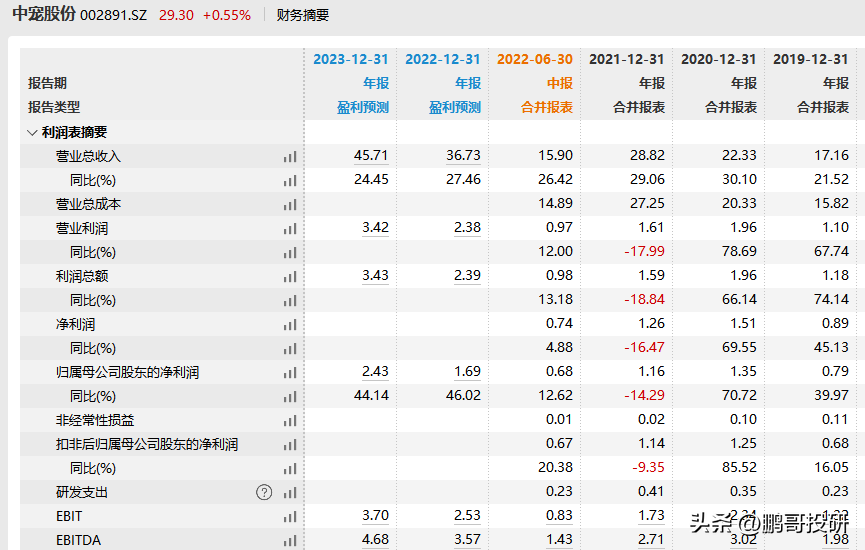Screen dimensions: 865x550
Task: Click negative growth value -18.84
Action: (x=644, y=300)
